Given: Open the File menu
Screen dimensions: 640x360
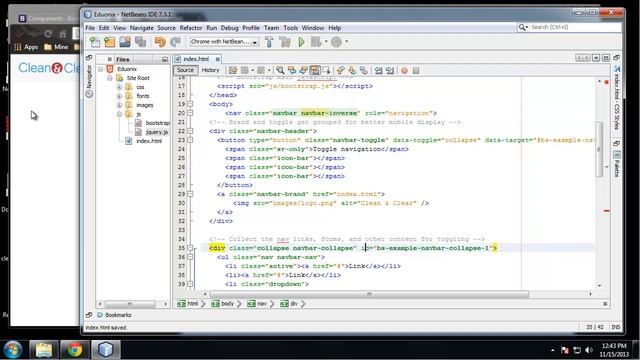Looking at the screenshot, I should (x=90, y=28).
